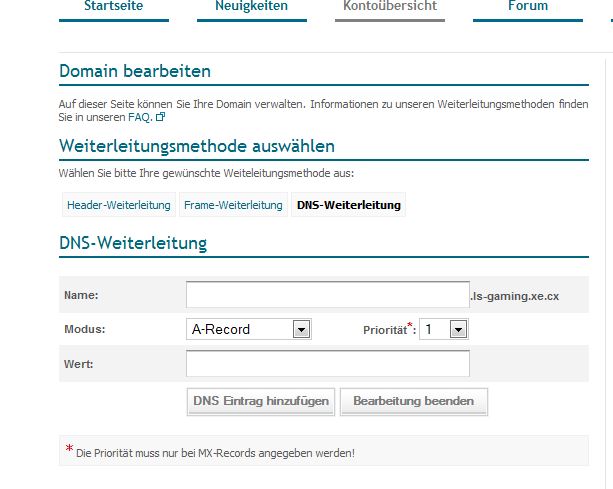Focus the Name text field

point(327,294)
